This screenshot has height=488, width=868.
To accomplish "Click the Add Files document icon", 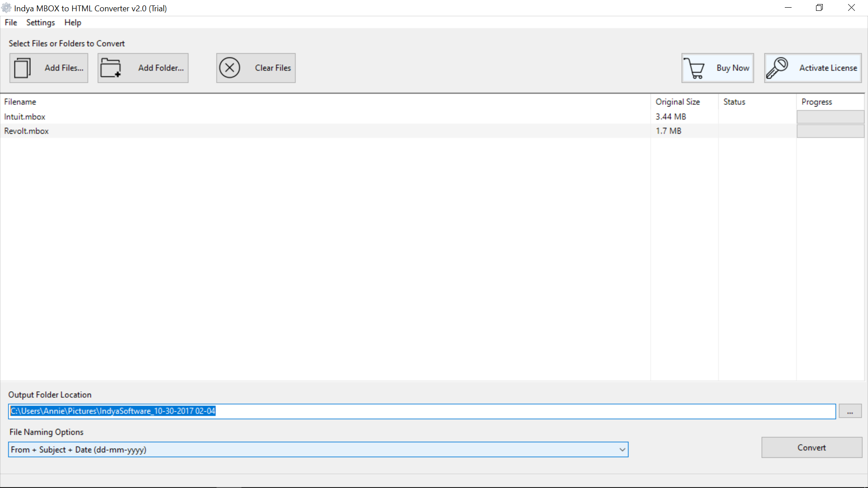I will (23, 68).
